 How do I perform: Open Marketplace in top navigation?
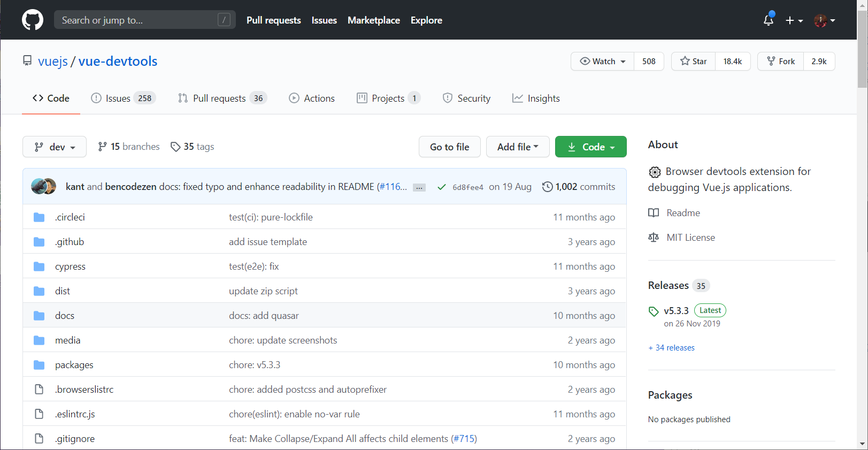pos(374,20)
